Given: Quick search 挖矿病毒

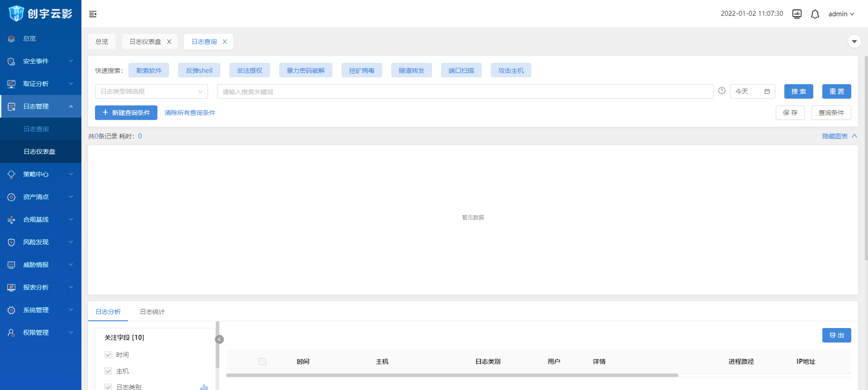Looking at the screenshot, I should point(362,71).
